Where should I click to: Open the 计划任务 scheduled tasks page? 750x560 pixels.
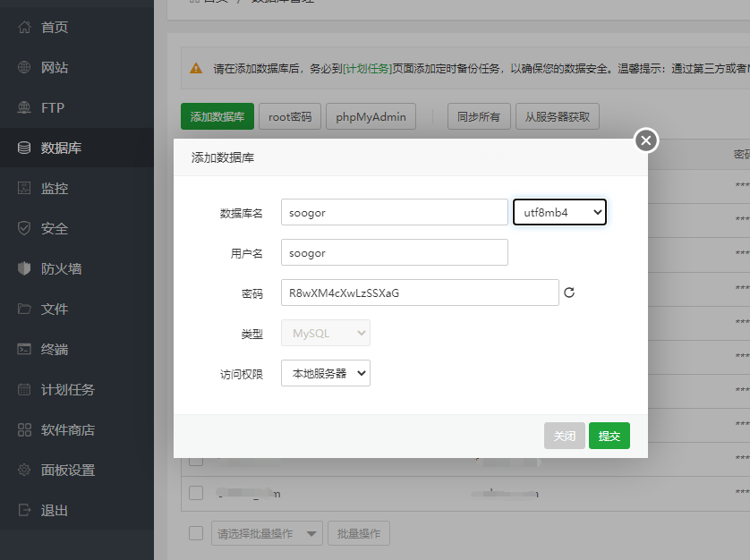54,389
